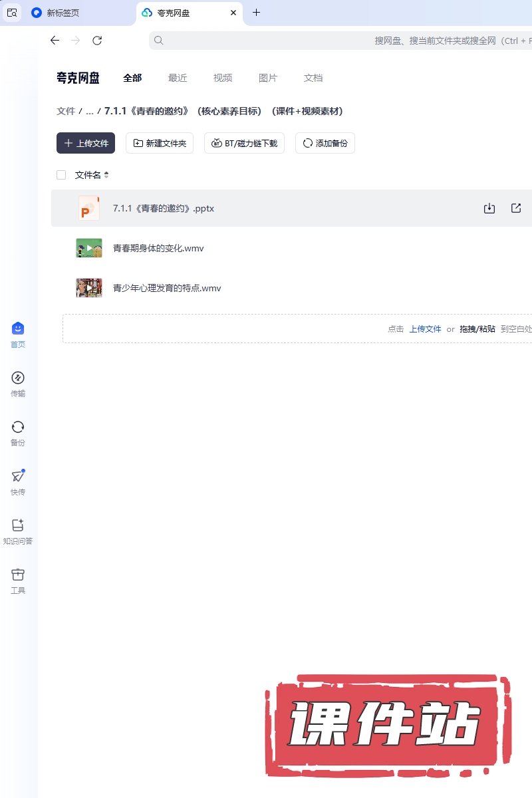Go back with the browser back arrow
Viewport: 532px width, 798px height.
coord(55,41)
